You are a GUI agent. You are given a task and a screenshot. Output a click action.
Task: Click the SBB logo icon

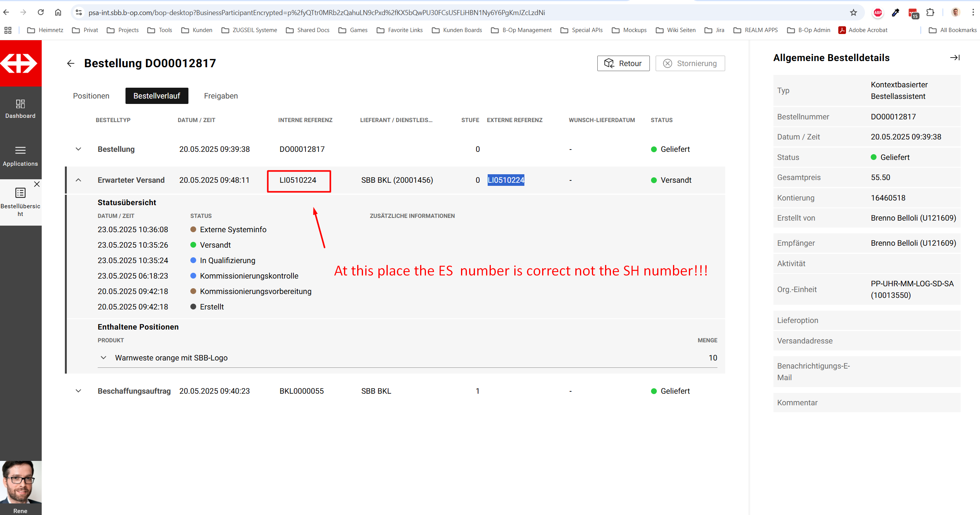pyautogui.click(x=20, y=63)
